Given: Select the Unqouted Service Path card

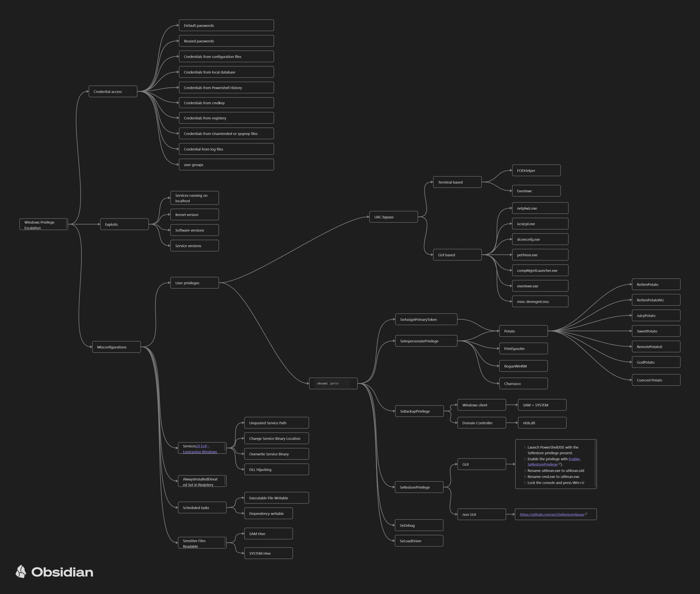Looking at the screenshot, I should coord(276,423).
